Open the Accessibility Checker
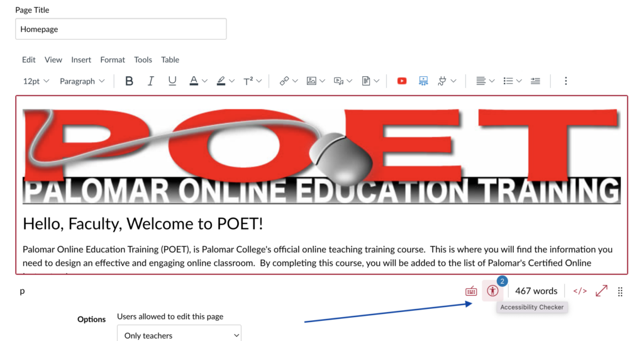 click(492, 291)
